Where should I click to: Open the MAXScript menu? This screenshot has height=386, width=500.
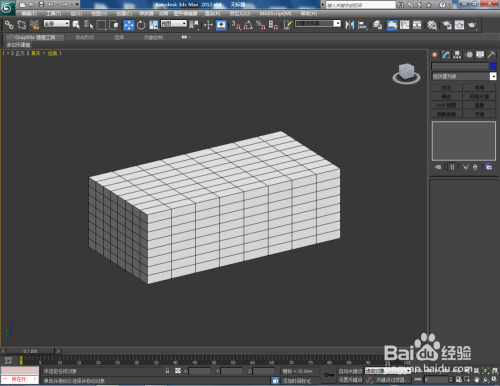pos(275,14)
